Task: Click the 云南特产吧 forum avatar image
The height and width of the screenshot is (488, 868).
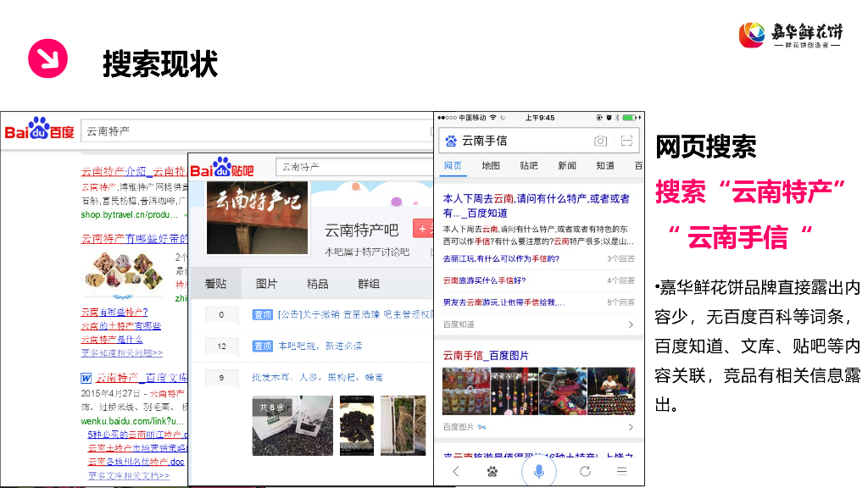Action: point(257,218)
